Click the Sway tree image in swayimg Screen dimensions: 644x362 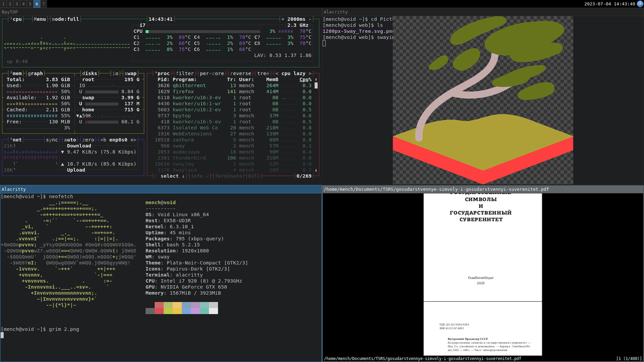(x=483, y=100)
